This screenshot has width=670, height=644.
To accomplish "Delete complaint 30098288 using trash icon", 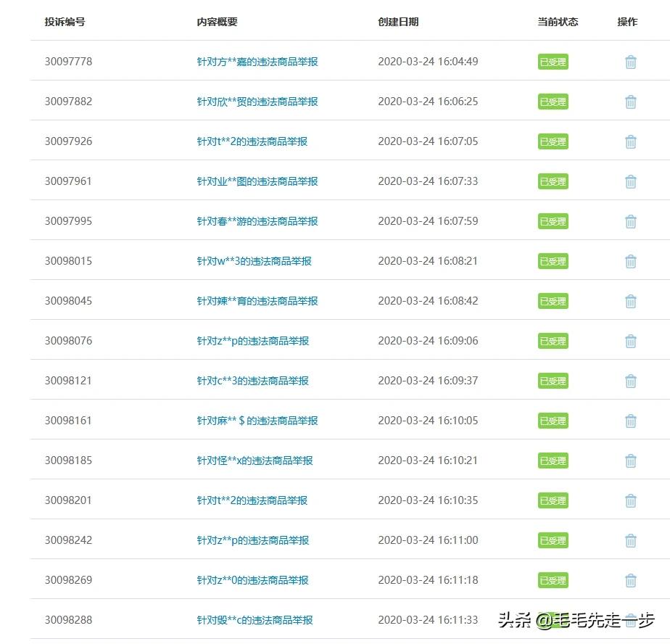I will [x=630, y=619].
